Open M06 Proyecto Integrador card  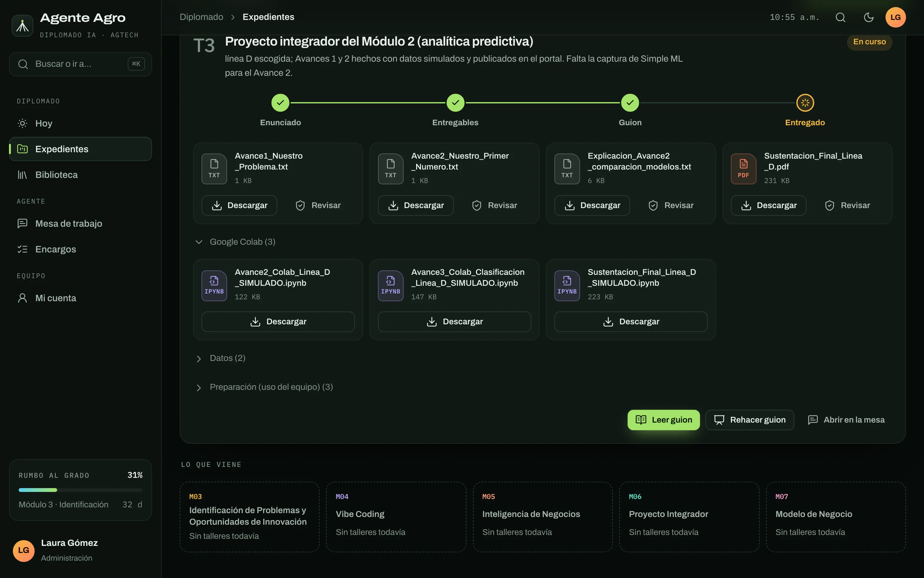point(689,516)
